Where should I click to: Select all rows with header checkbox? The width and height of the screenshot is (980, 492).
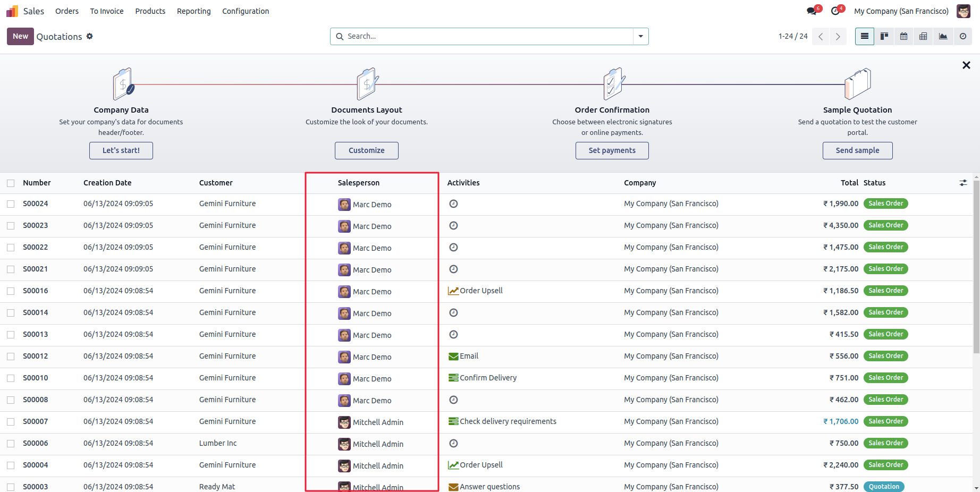pyautogui.click(x=11, y=183)
